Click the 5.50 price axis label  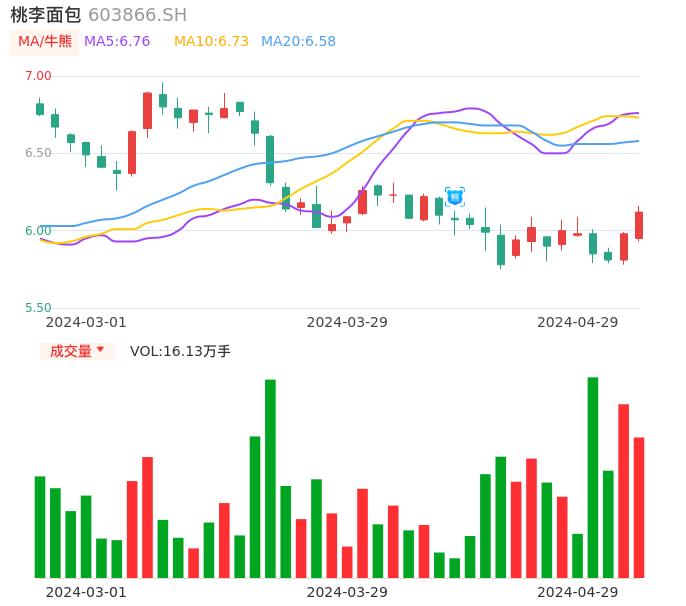coord(38,308)
